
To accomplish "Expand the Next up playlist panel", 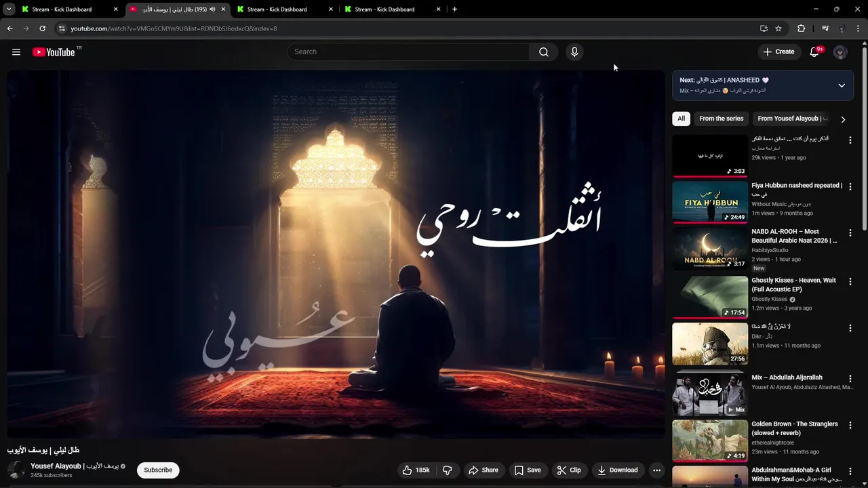I will click(842, 85).
